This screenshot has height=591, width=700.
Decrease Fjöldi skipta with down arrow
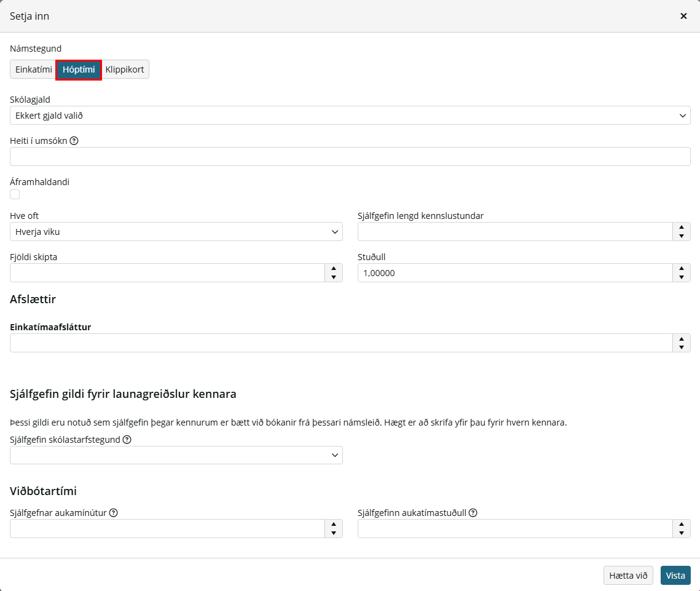334,277
